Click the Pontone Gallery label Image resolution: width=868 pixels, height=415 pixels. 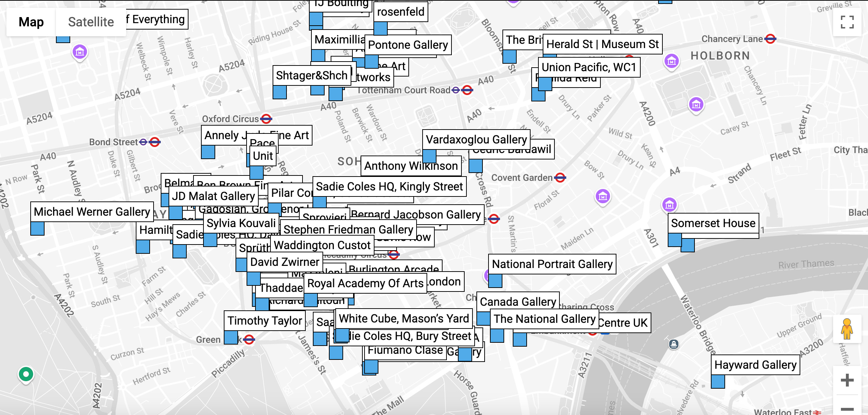click(408, 45)
